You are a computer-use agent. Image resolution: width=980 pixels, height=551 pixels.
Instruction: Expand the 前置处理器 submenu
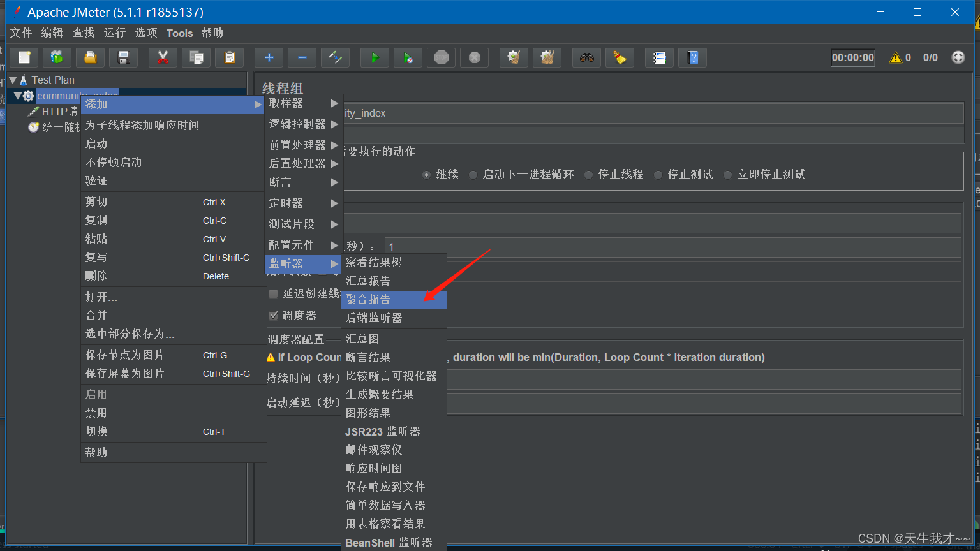click(x=304, y=145)
